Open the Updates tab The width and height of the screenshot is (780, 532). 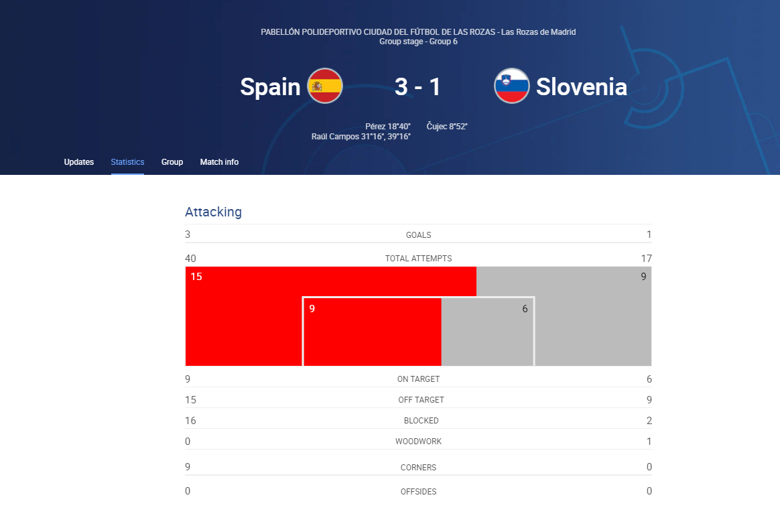pyautogui.click(x=78, y=162)
